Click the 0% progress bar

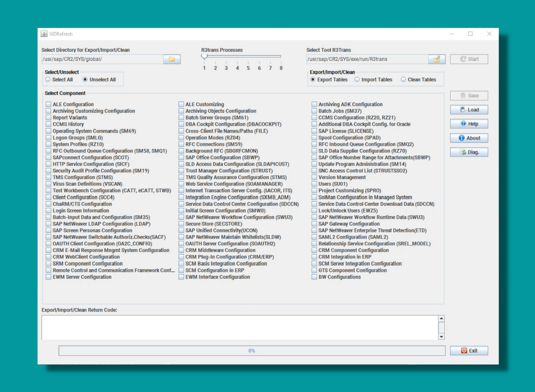pos(252,351)
